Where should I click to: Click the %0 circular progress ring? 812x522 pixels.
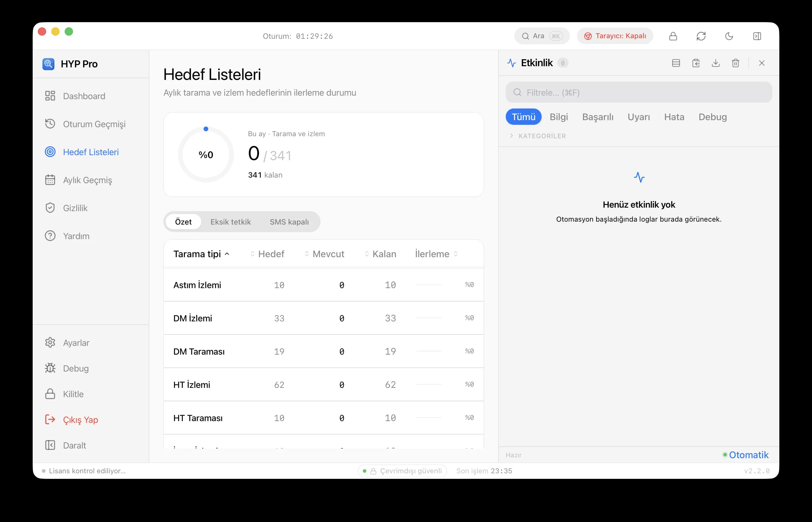click(206, 155)
